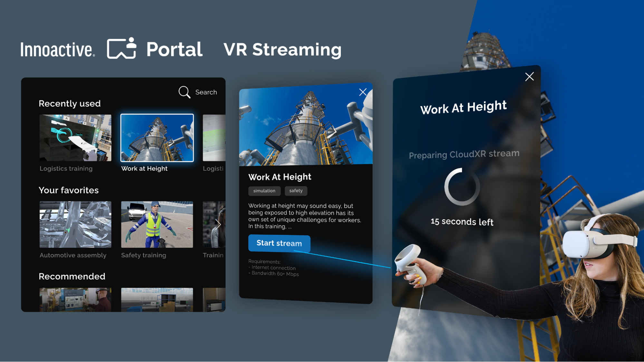Click the simulation tag icon on Work At Height
This screenshot has width=644, height=362.
coord(264,190)
